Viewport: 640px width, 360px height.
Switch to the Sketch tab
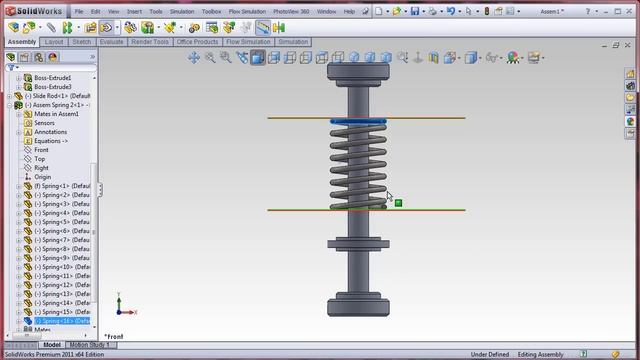tap(82, 42)
